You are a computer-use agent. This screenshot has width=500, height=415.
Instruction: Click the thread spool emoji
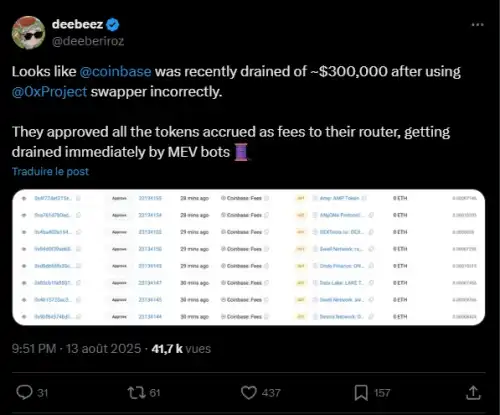[242, 152]
